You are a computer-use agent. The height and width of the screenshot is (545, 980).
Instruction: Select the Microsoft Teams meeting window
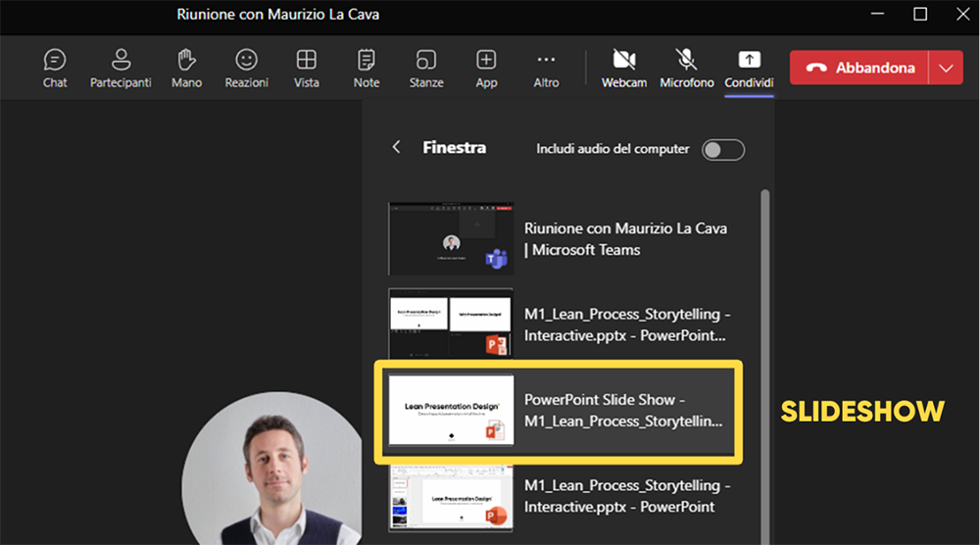[x=559, y=238]
